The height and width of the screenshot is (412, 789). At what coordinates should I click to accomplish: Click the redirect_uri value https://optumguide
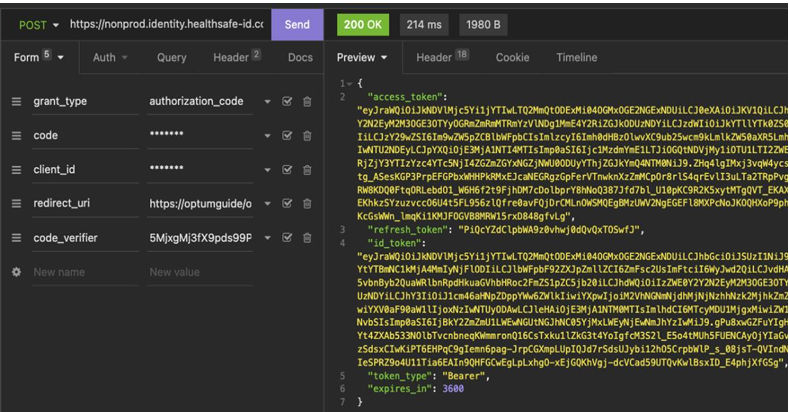(200, 204)
